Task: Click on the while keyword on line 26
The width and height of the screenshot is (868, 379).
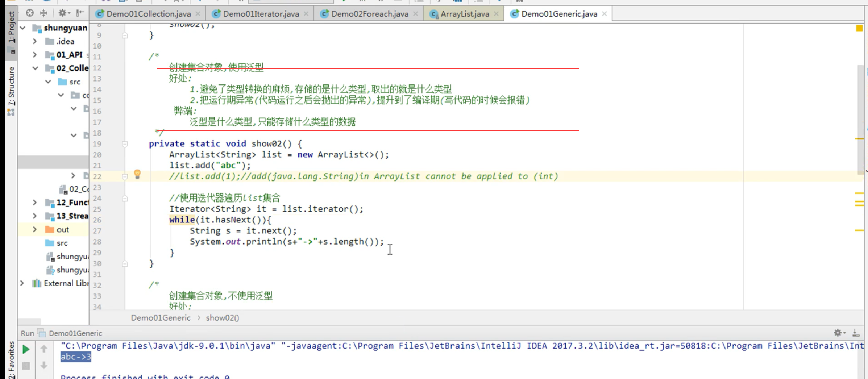Action: click(x=182, y=220)
